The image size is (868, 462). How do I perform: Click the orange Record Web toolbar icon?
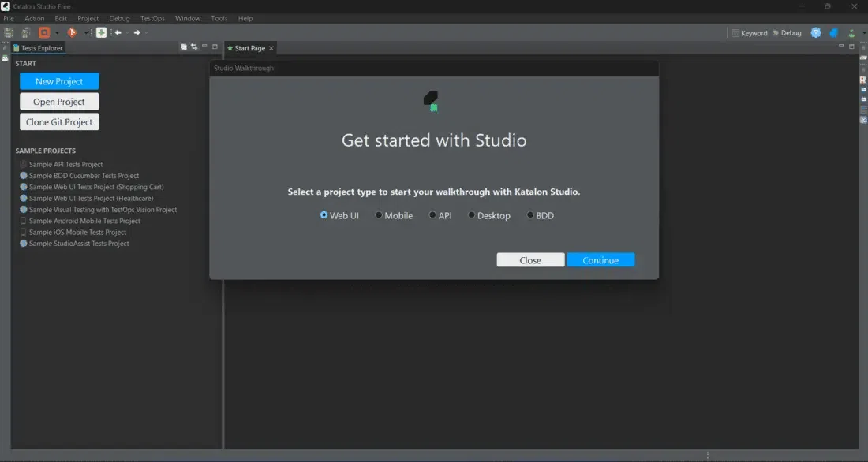(x=44, y=32)
